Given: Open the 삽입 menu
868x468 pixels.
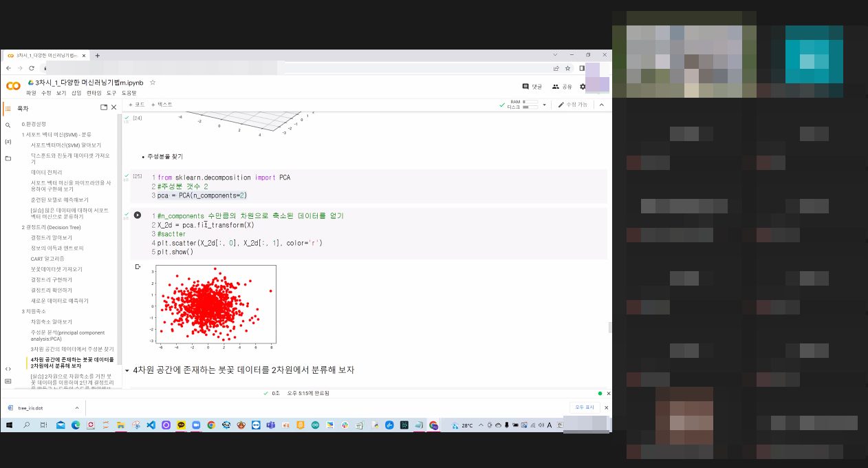Looking at the screenshot, I should coord(76,93).
